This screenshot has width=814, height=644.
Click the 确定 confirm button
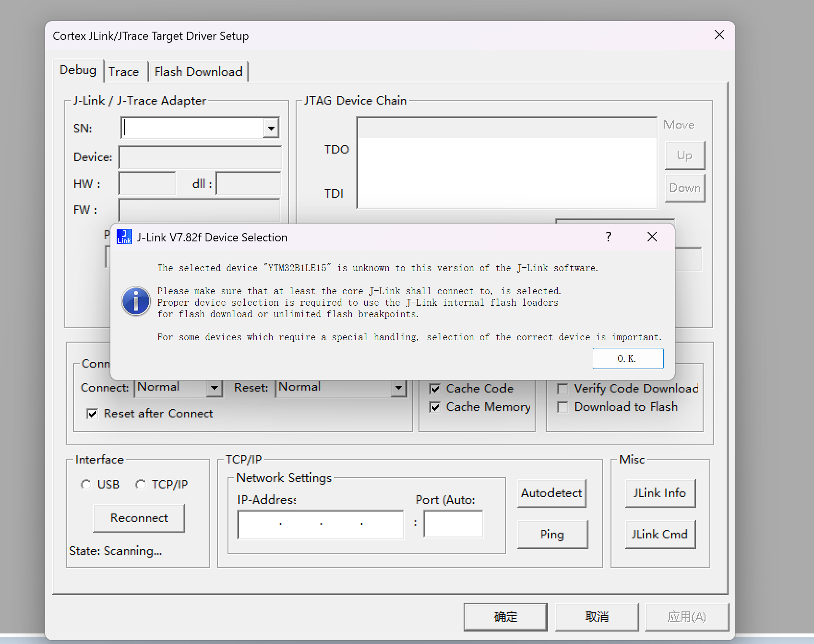point(505,617)
